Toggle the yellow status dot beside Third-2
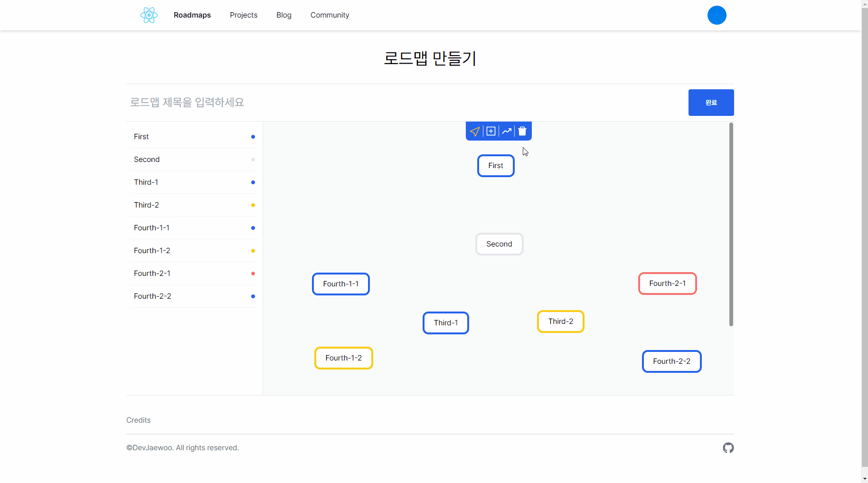Image resolution: width=868 pixels, height=483 pixels. click(253, 205)
